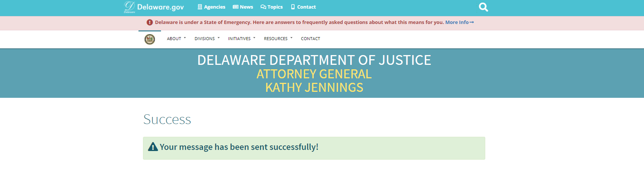The height and width of the screenshot is (196, 644).
Task: Open the Contact link with phone icon
Action: [x=303, y=7]
